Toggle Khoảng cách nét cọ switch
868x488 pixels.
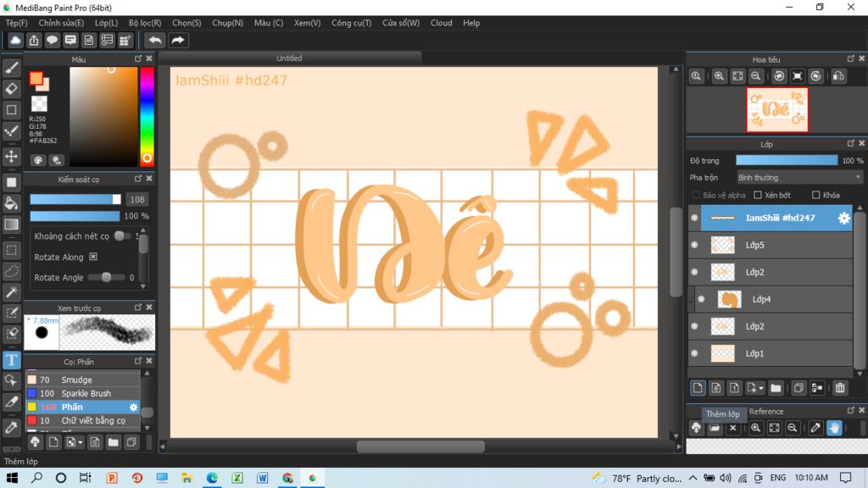[121, 236]
